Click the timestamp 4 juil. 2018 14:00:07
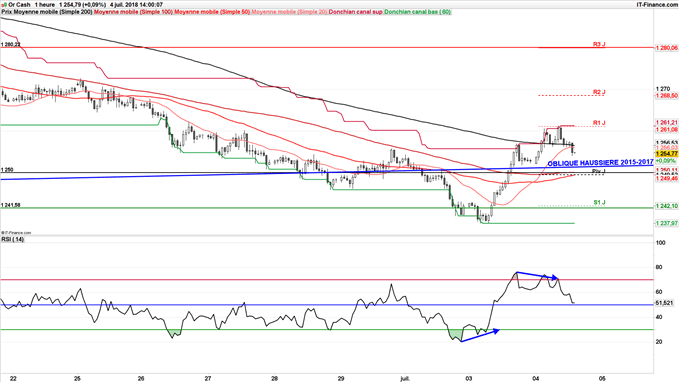Viewport: 679px width, 382px height. 137,4
